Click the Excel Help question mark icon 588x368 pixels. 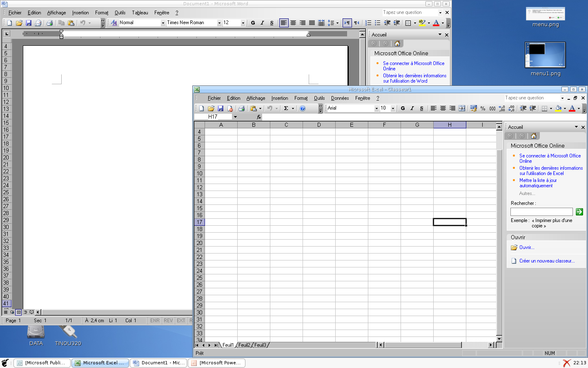tap(303, 108)
